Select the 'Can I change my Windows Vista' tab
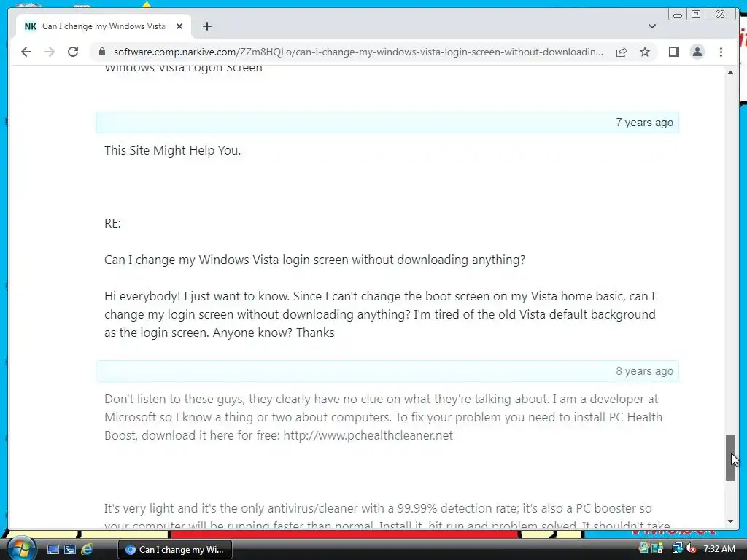 (104, 26)
